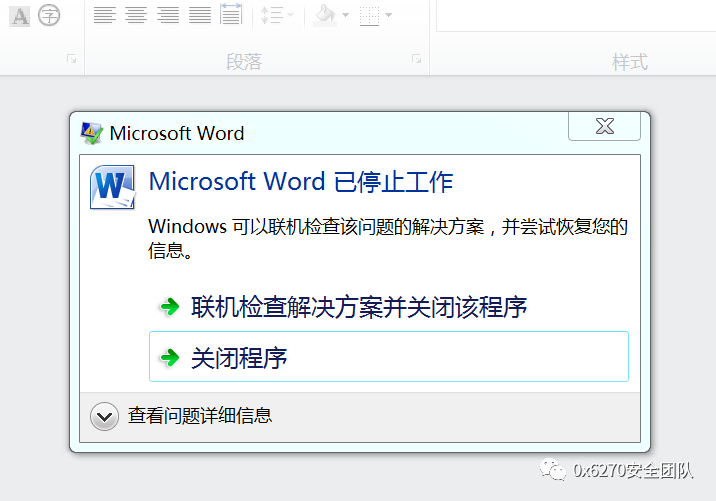Open font group dialog launcher

(71, 59)
